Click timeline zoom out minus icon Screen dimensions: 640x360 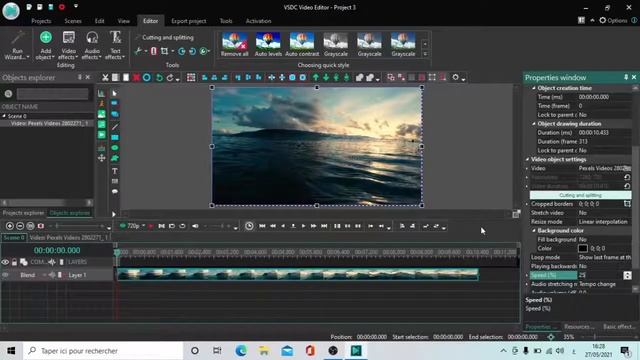pyautogui.click(x=20, y=226)
